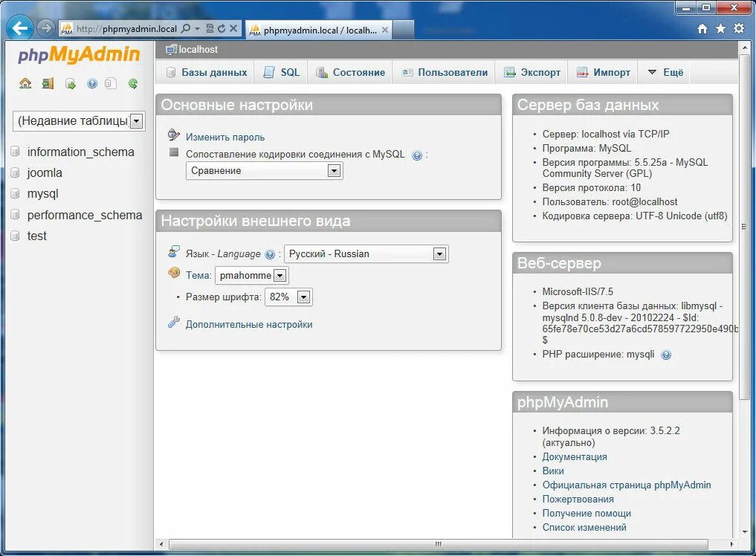The height and width of the screenshot is (556, 756).
Task: Open the joomla database
Action: (45, 172)
